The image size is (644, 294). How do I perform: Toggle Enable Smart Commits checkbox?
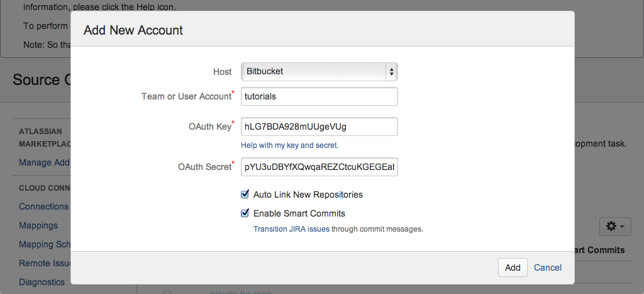(245, 213)
